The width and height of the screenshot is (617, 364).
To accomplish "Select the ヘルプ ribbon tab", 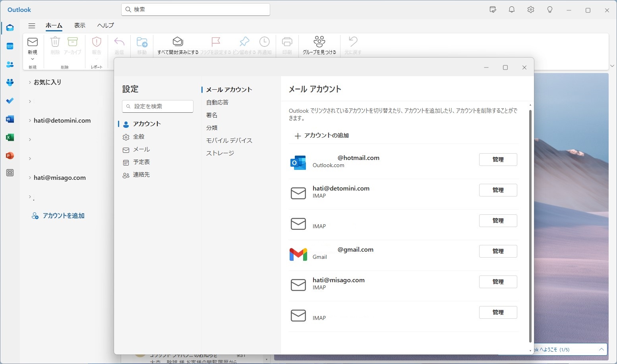I will pos(106,25).
